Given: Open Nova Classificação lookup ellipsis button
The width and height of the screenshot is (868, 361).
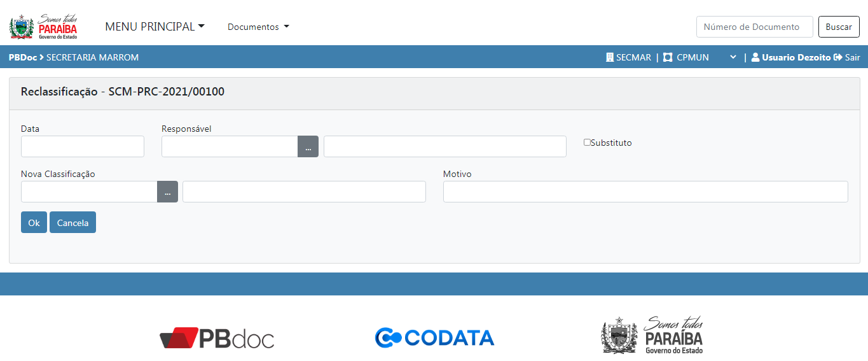Looking at the screenshot, I should click(x=167, y=192).
